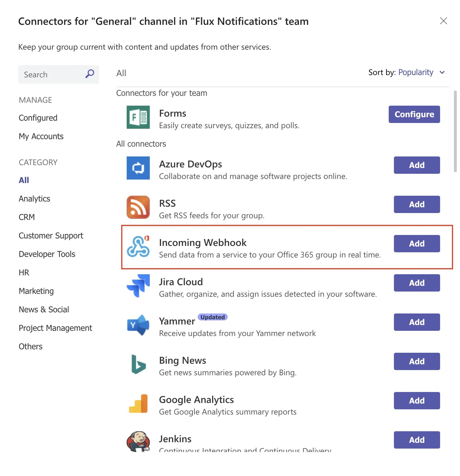This screenshot has width=460, height=476.
Task: Add the Yammer connector
Action: click(x=417, y=322)
